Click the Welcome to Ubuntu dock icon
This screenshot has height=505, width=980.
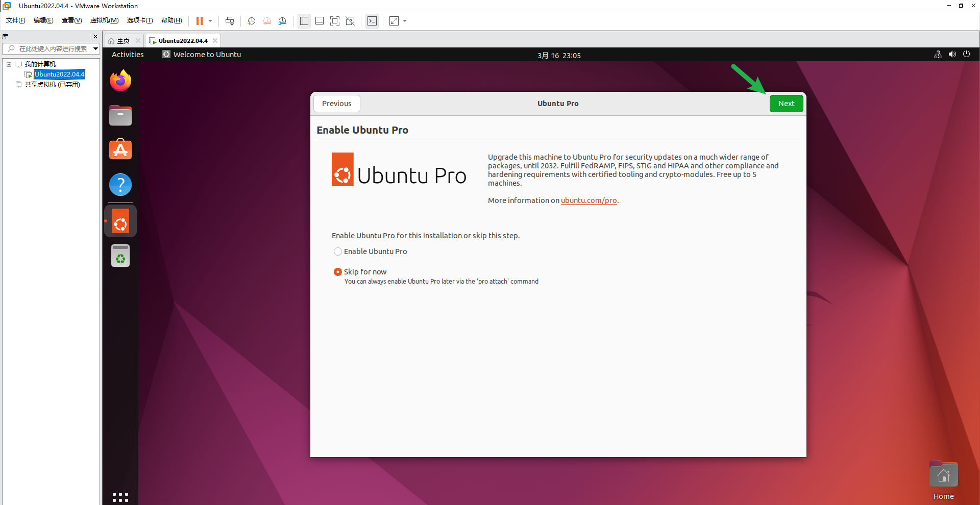(x=120, y=221)
